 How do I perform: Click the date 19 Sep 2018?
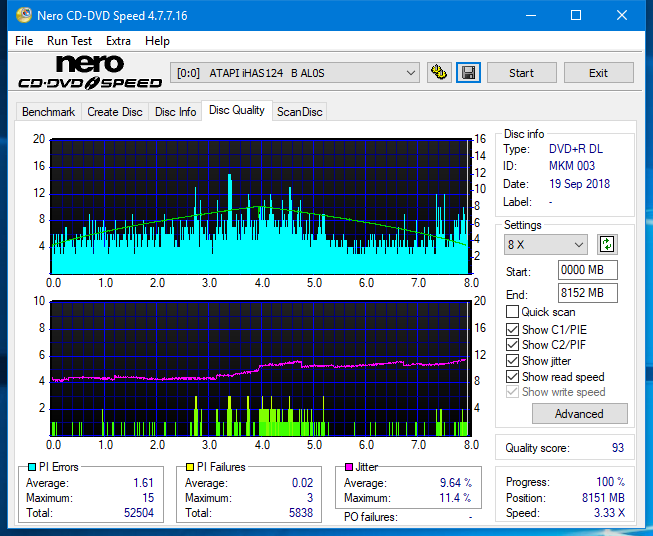[579, 184]
